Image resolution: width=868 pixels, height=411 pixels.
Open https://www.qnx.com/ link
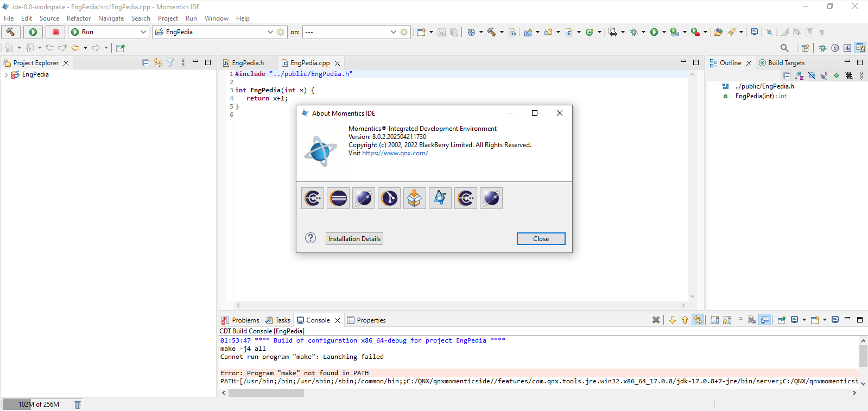(395, 153)
